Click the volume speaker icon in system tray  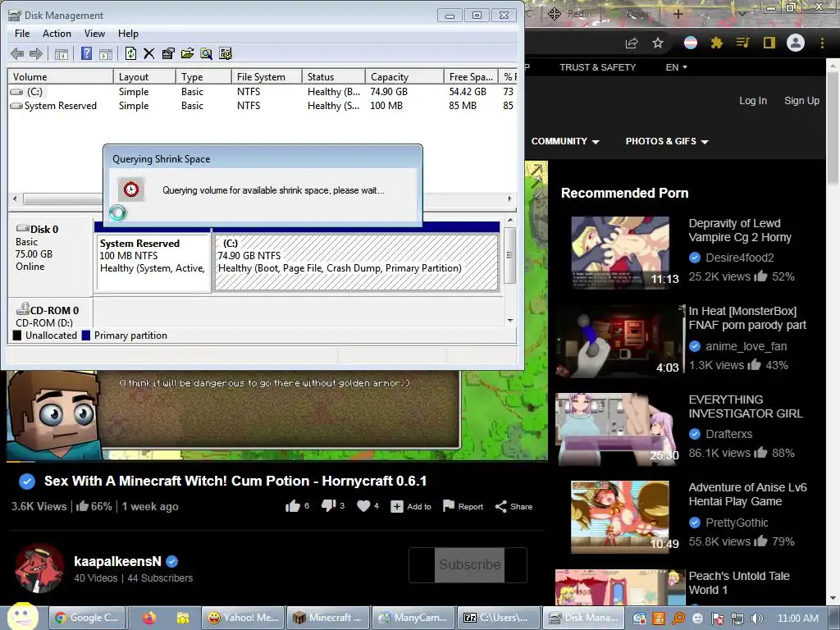click(x=756, y=619)
